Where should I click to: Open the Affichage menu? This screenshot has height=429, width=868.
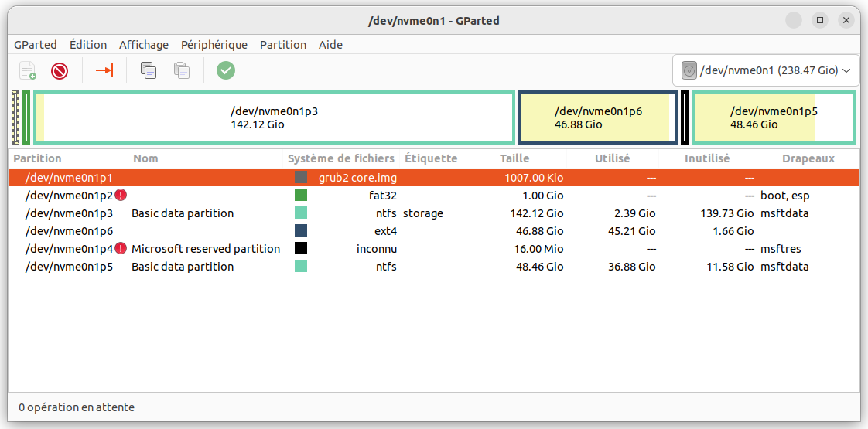(144, 45)
